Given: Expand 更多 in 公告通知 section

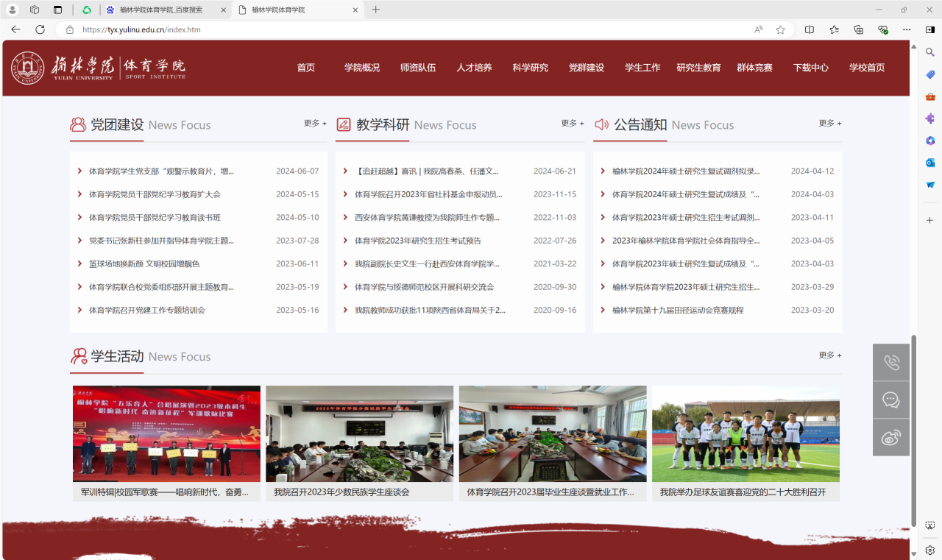Looking at the screenshot, I should (830, 124).
